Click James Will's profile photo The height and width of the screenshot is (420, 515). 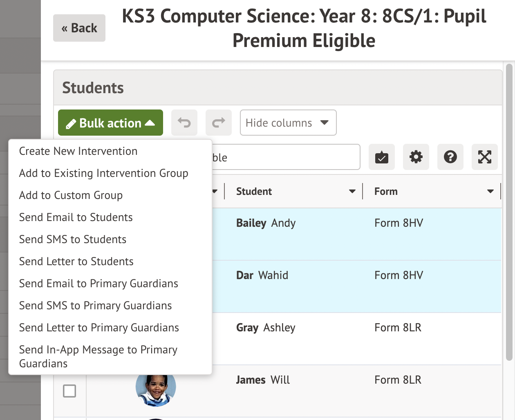156,388
